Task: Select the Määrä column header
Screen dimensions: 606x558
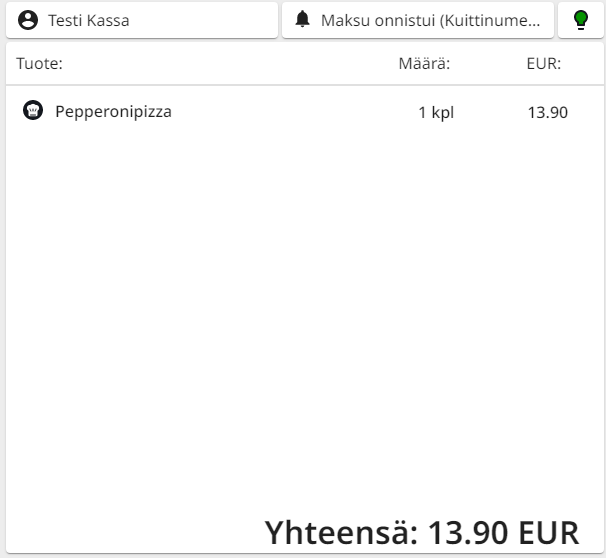Action: click(424, 64)
